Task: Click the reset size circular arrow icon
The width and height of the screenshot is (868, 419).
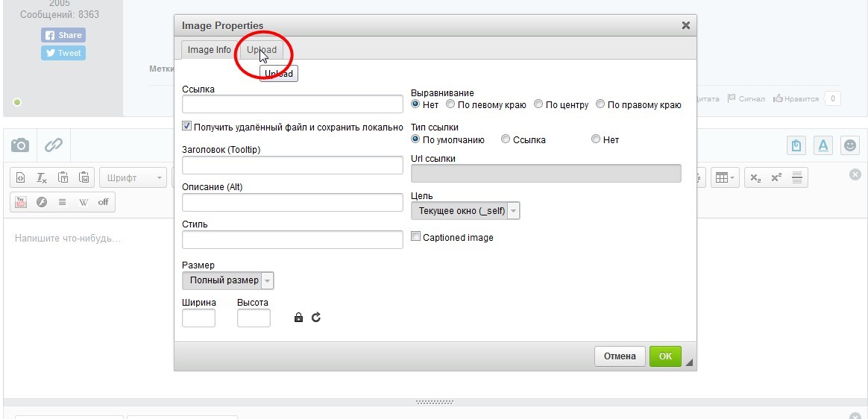Action: [x=316, y=318]
